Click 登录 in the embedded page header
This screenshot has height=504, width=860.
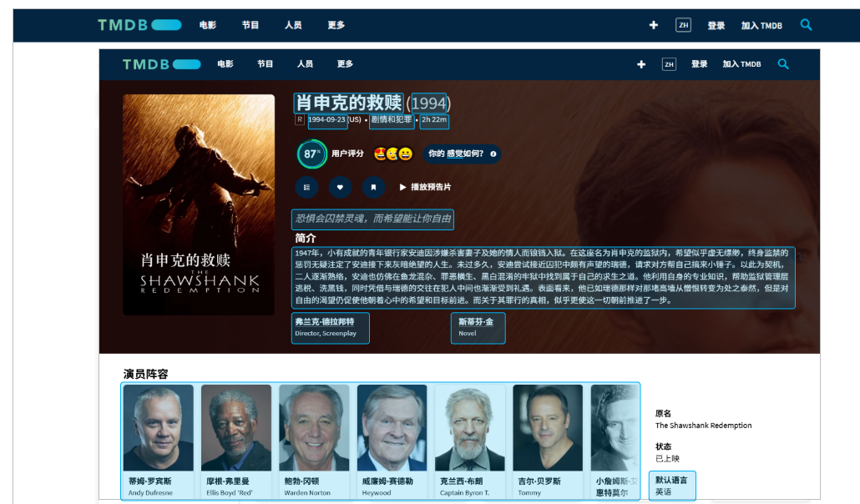coord(700,64)
